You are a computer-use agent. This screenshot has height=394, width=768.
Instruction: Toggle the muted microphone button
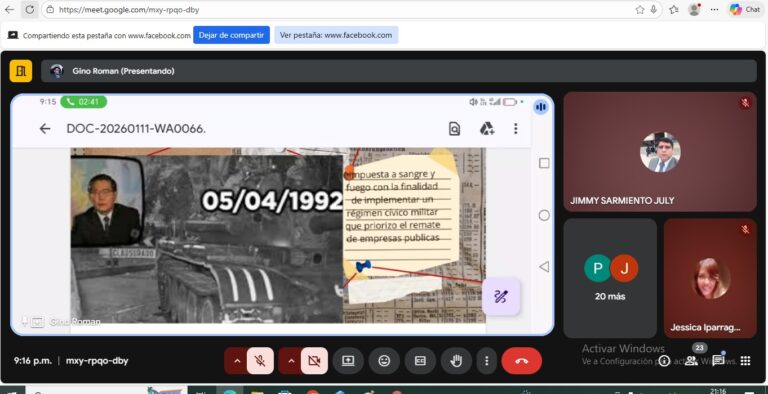point(260,361)
